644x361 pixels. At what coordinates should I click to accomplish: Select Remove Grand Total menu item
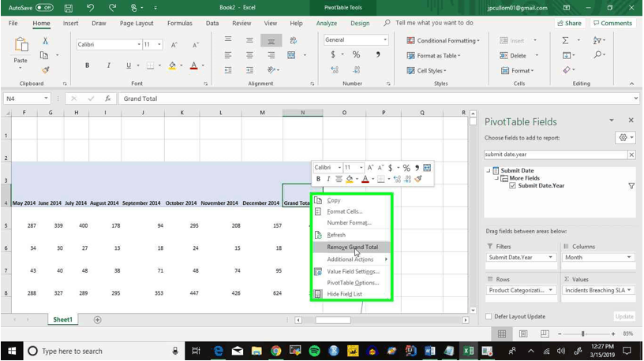tap(351, 247)
